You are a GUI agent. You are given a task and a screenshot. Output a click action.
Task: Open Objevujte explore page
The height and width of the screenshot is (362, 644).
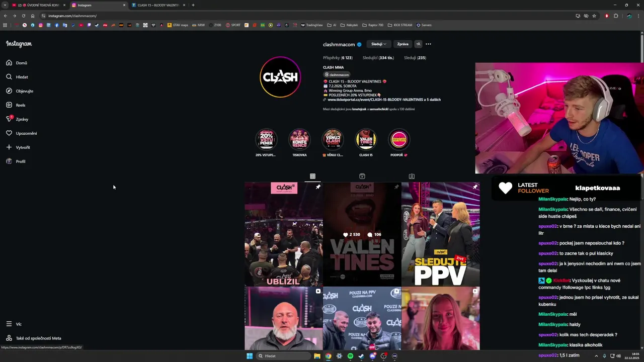point(20,91)
